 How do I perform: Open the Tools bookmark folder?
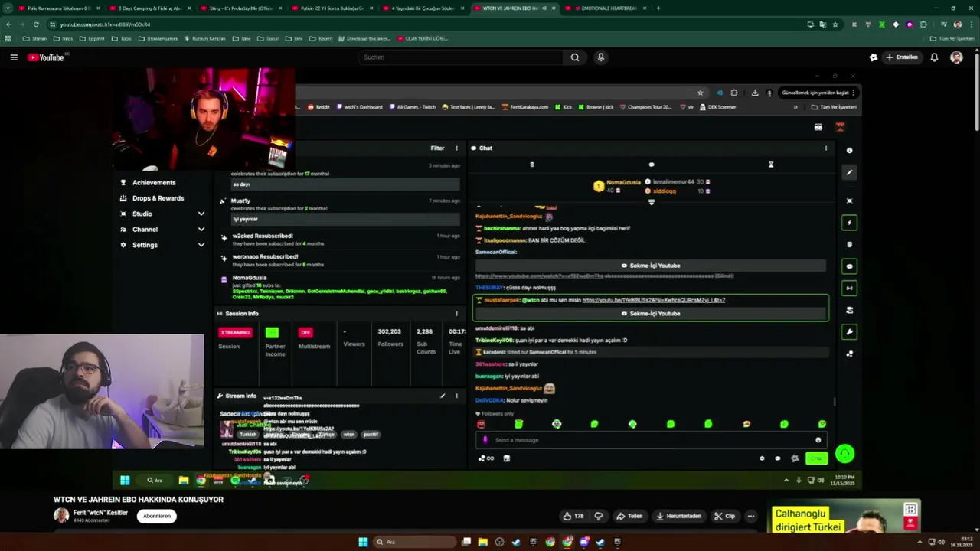click(121, 38)
